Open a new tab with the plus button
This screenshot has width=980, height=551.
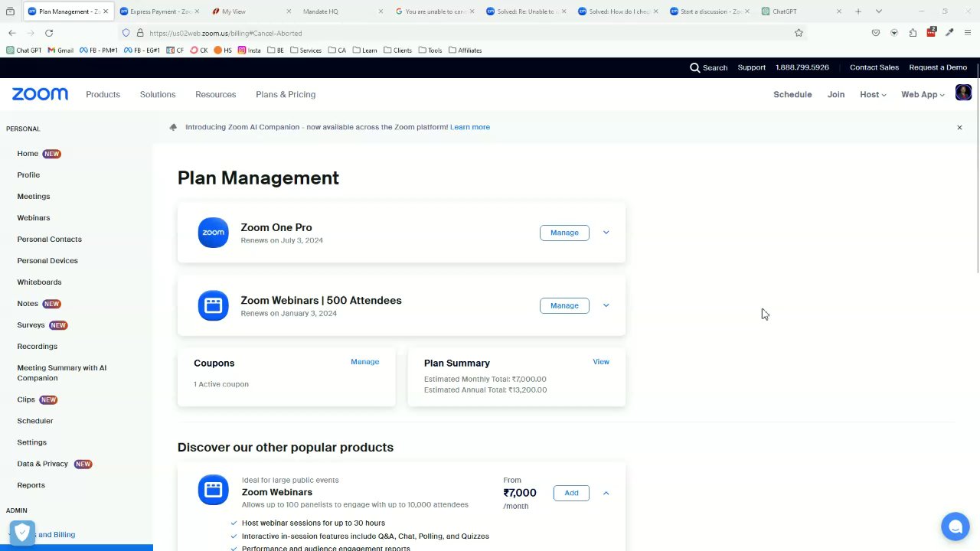tap(858, 11)
